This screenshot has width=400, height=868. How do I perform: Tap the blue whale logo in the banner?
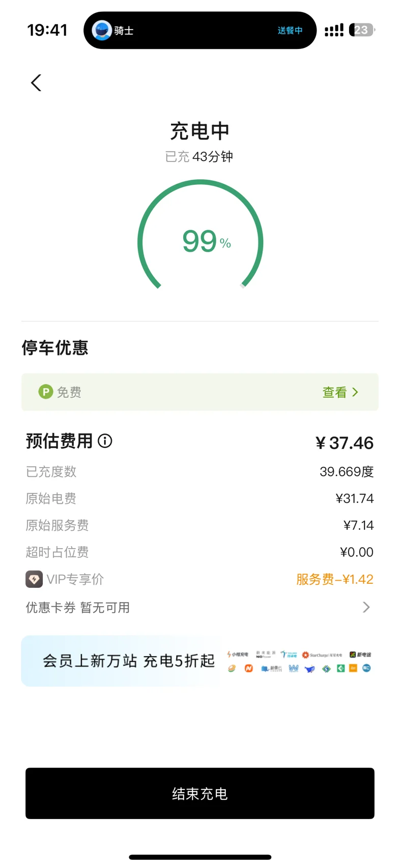point(309,669)
